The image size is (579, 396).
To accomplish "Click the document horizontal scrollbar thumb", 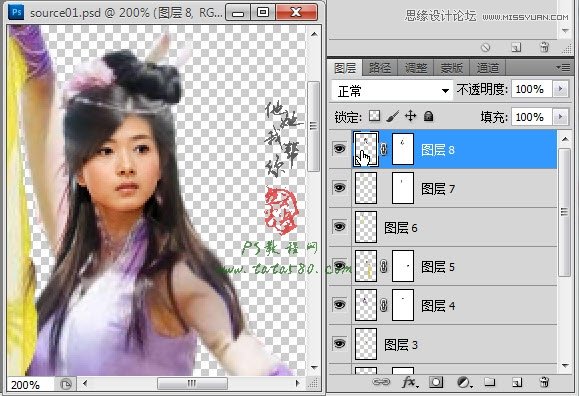I will click(192, 383).
